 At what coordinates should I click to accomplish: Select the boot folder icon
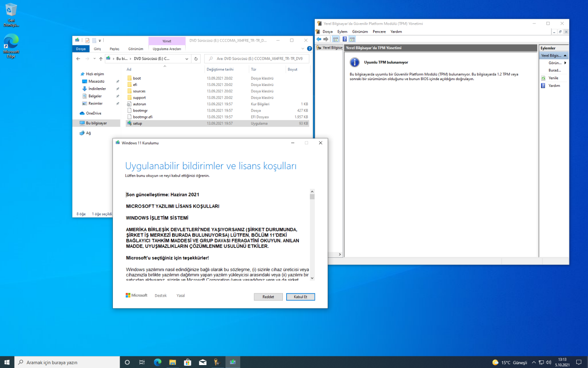pos(130,78)
